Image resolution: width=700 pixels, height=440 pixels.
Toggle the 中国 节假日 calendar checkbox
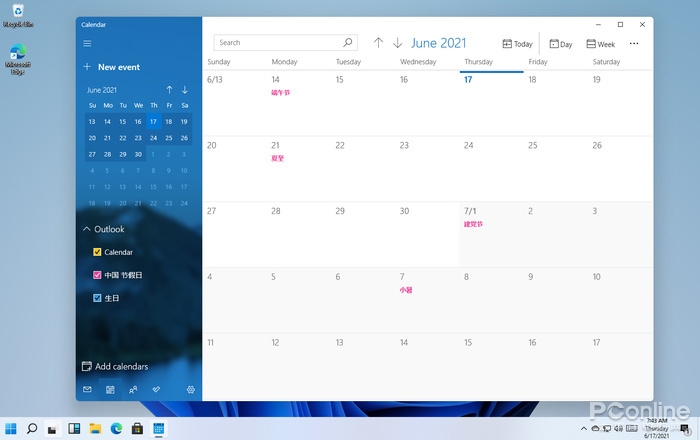coord(97,275)
